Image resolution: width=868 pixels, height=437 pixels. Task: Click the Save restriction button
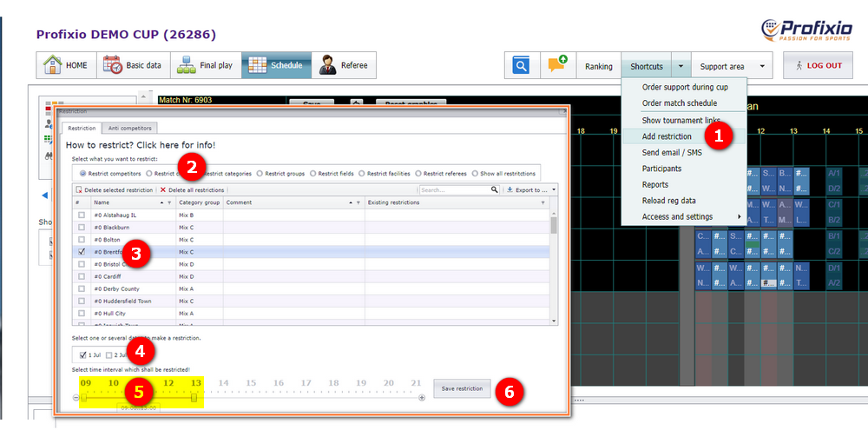[462, 389]
